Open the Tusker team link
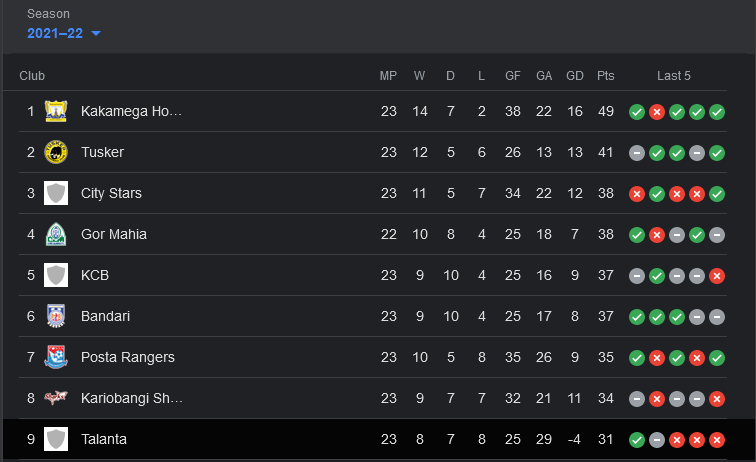The width and height of the screenshot is (756, 462). [102, 152]
